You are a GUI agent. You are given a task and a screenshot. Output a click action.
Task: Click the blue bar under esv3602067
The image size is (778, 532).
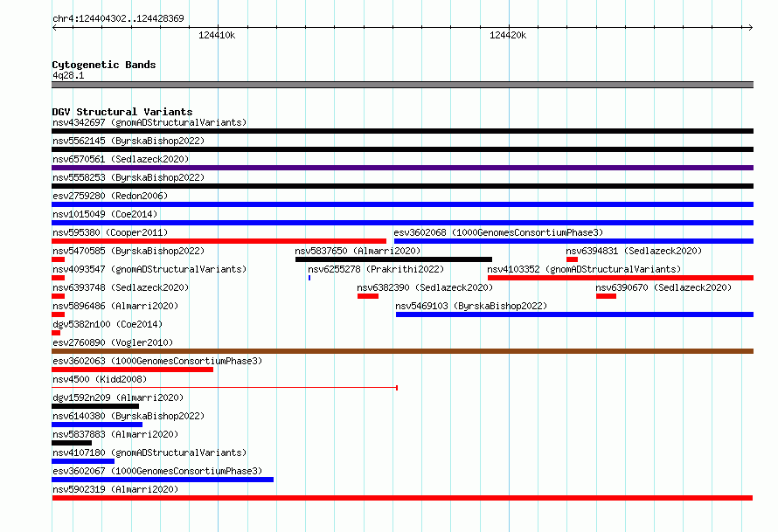point(163,480)
